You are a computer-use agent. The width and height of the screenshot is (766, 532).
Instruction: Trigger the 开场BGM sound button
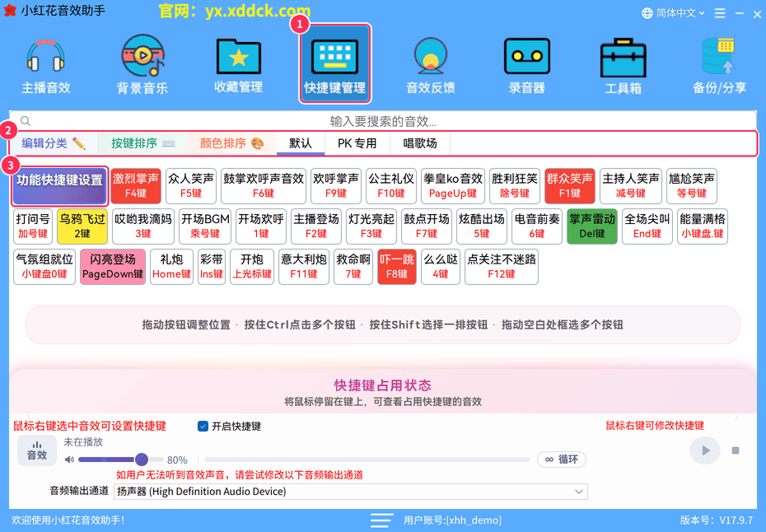pos(205,226)
